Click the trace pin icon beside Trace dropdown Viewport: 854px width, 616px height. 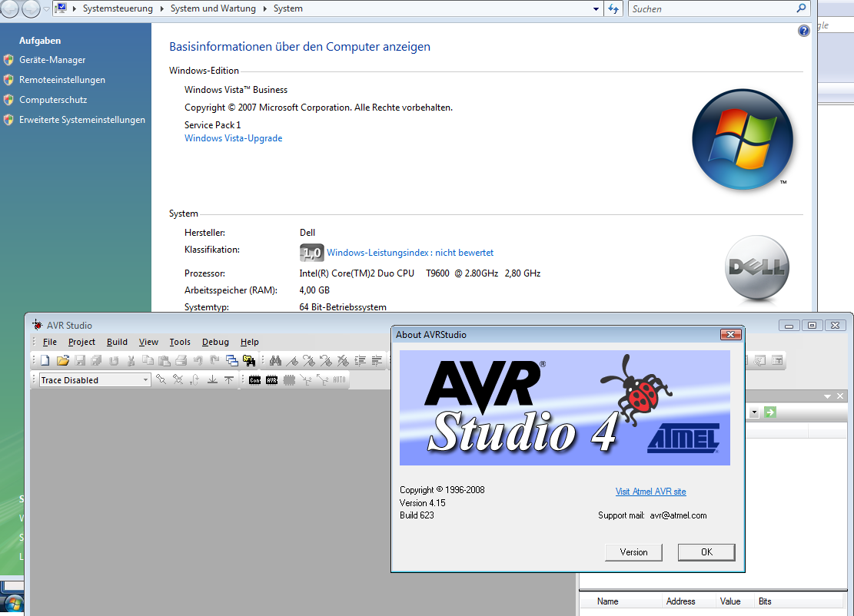(x=161, y=380)
